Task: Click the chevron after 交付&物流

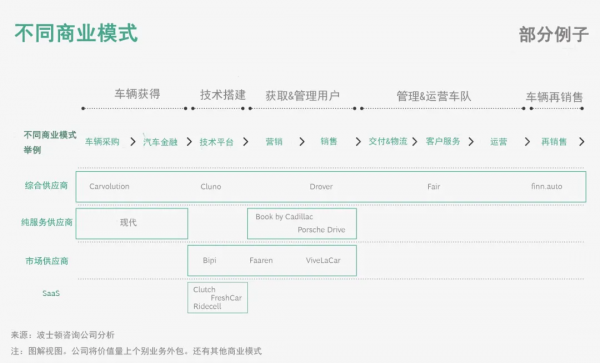Action: point(415,142)
